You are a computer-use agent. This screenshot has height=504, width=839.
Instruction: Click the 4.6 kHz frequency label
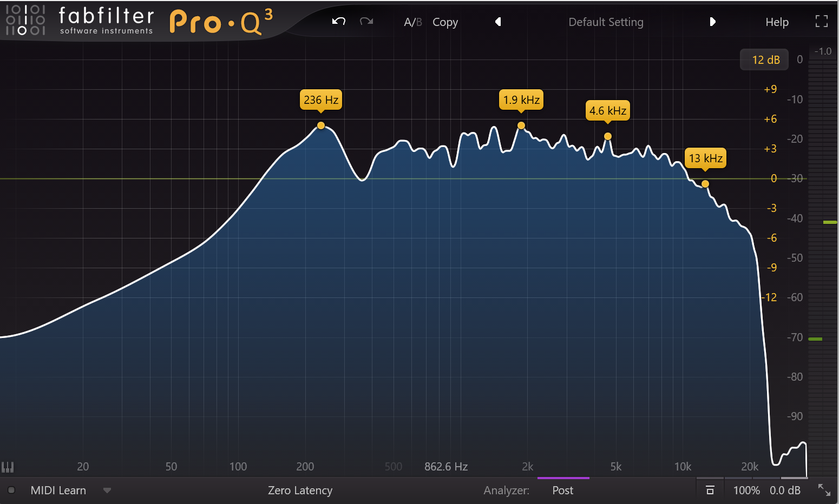[x=608, y=111]
